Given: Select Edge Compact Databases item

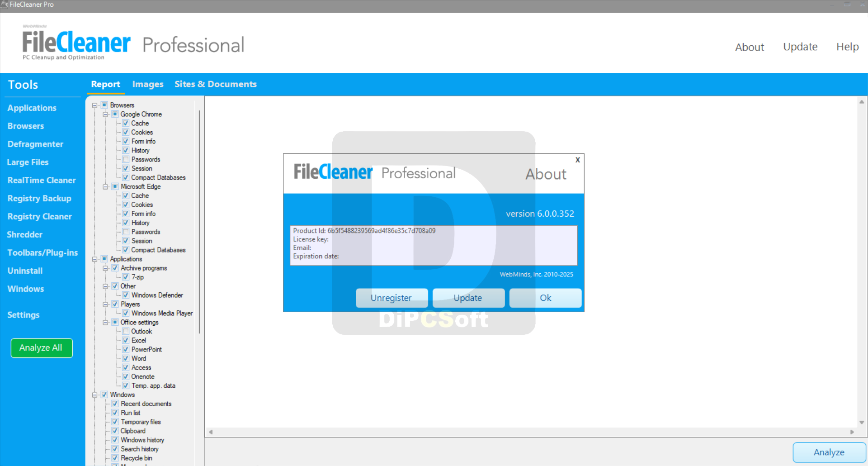Looking at the screenshot, I should pos(158,250).
